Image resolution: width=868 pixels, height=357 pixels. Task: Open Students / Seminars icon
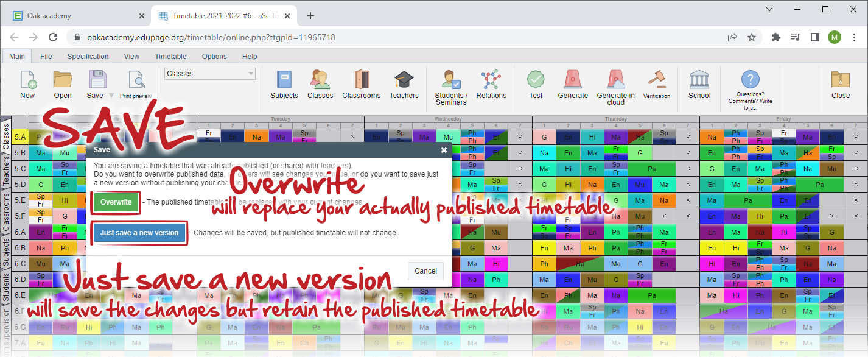[450, 80]
